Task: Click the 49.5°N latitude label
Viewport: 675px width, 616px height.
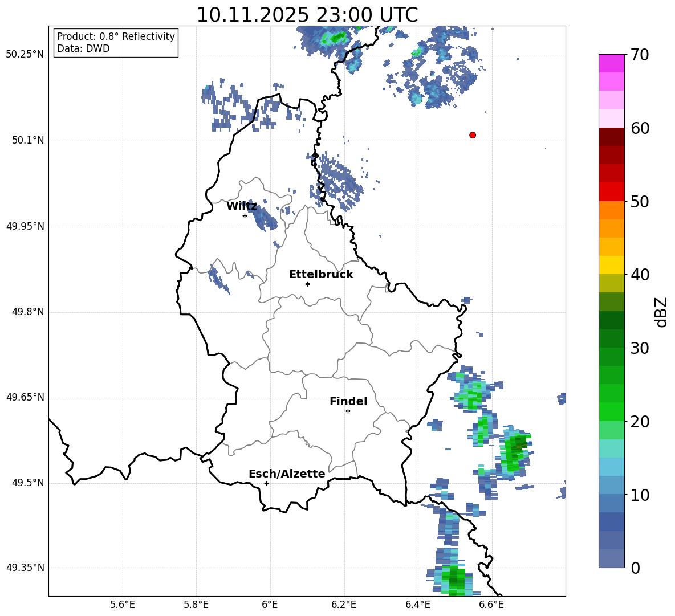Action: pos(28,483)
